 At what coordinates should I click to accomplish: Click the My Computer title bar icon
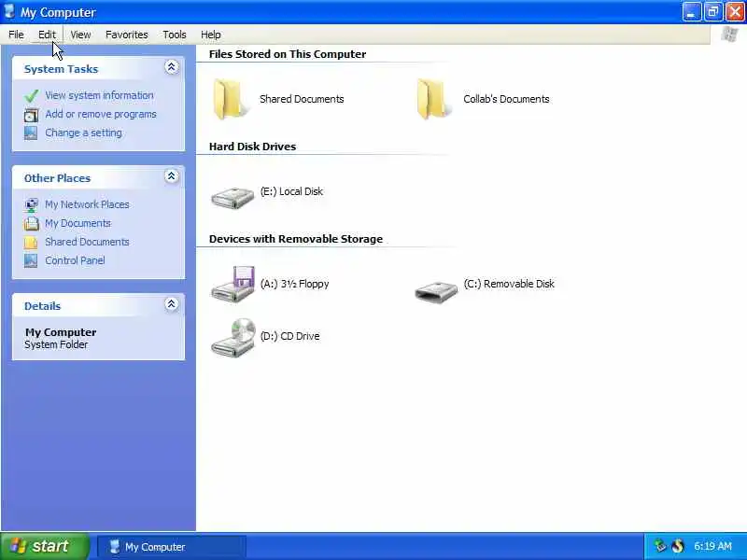point(9,12)
